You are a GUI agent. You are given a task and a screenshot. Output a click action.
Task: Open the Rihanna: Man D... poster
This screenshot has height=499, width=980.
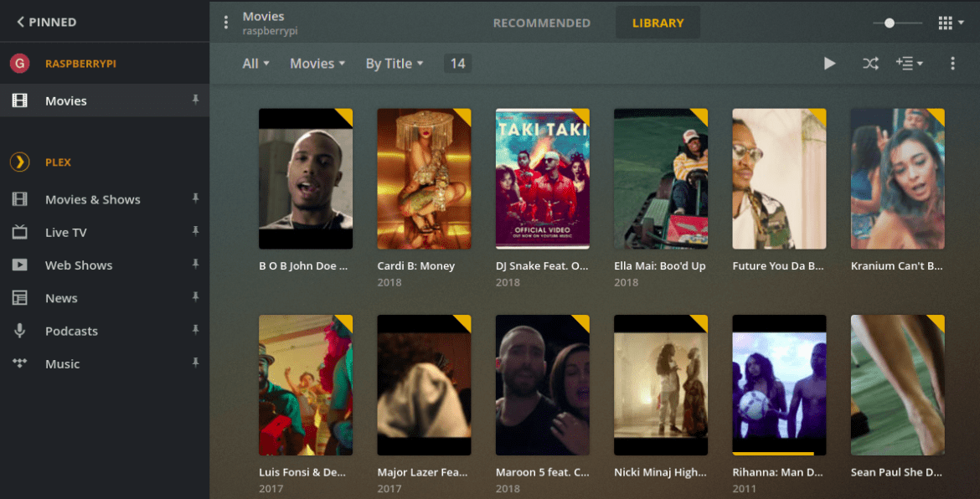779,384
